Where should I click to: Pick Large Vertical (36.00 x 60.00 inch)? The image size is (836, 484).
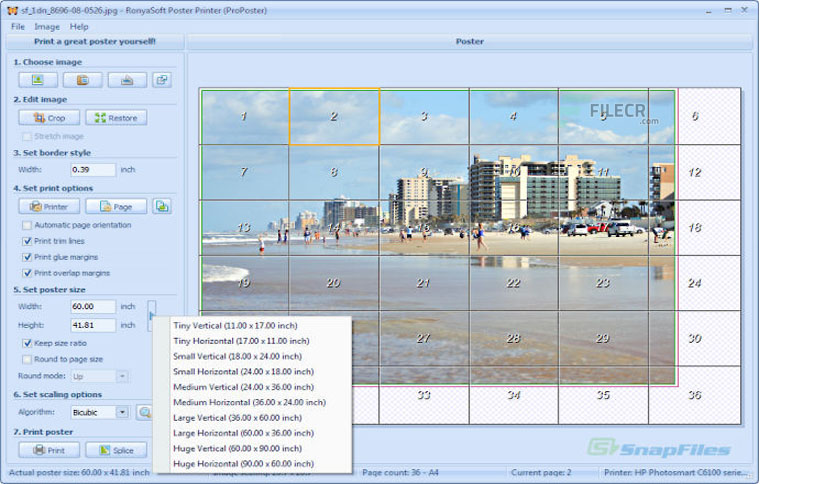[x=252, y=418]
